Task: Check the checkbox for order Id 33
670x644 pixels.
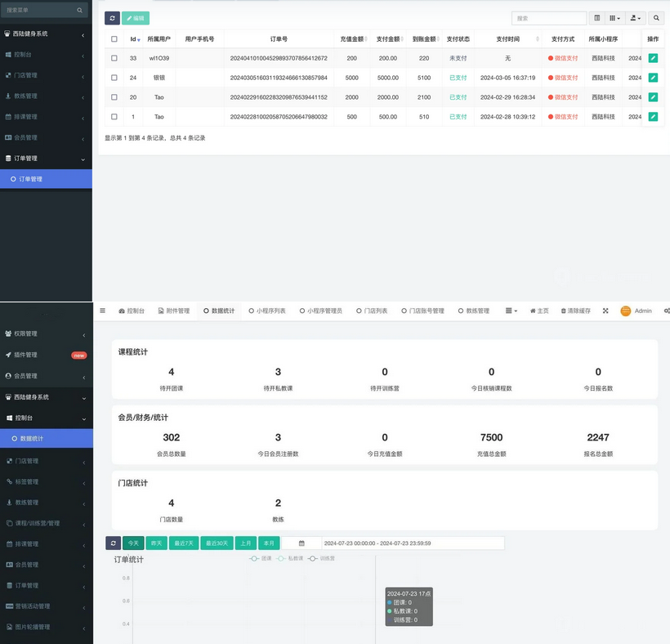Action: coord(114,58)
